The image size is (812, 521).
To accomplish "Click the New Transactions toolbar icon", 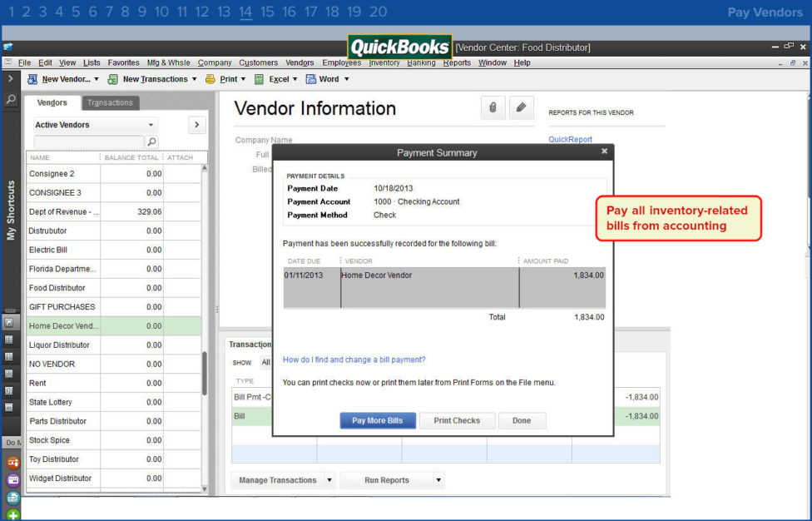I will pos(112,79).
